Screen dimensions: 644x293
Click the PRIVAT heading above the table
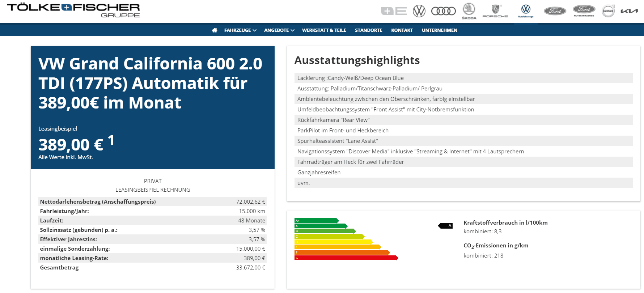pos(153,181)
